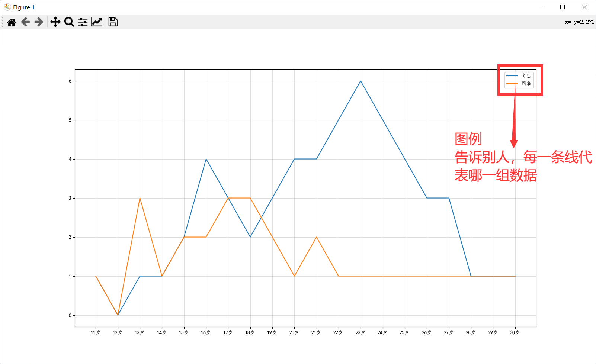
Task: Click the x-axis label '15岁'
Action: [184, 332]
